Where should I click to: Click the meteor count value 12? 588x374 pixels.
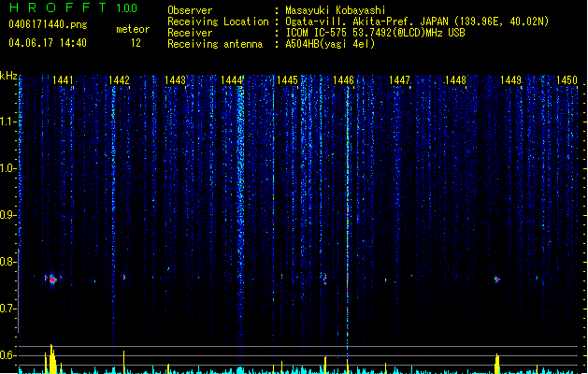[136, 43]
